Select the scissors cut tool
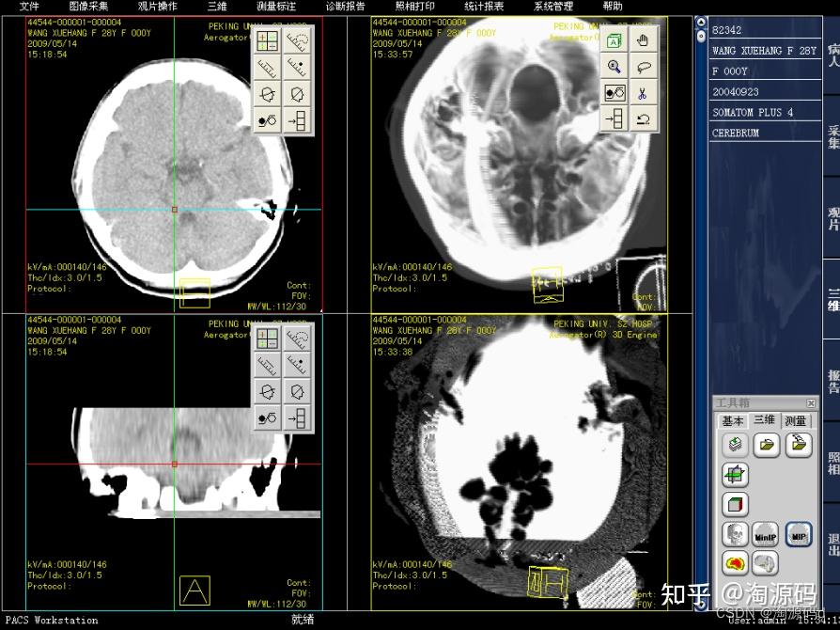This screenshot has height=630, width=840. 644,93
